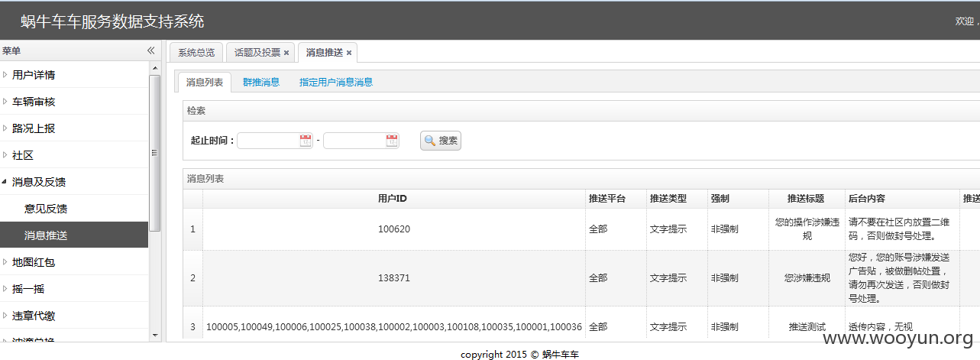Image resolution: width=980 pixels, height=360 pixels.
Task: Sort by the 强制 column header
Action: click(737, 199)
